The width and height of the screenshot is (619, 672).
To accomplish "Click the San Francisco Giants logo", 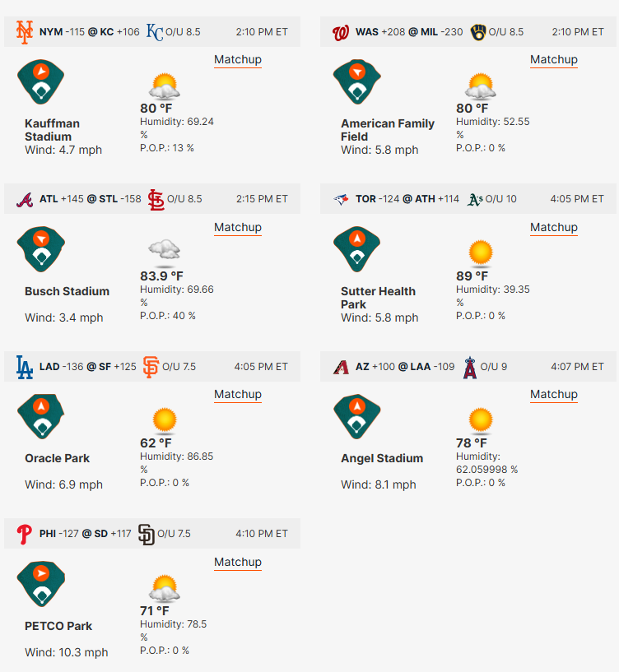I will (x=151, y=368).
